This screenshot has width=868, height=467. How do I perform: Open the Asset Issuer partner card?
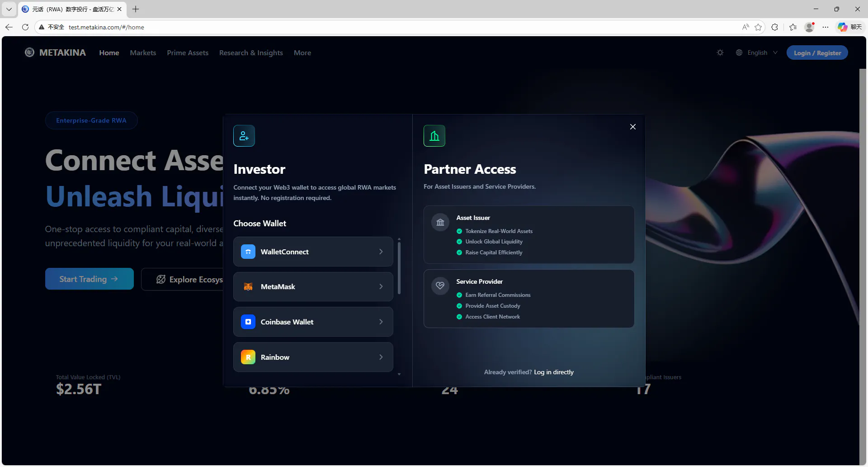coord(529,235)
